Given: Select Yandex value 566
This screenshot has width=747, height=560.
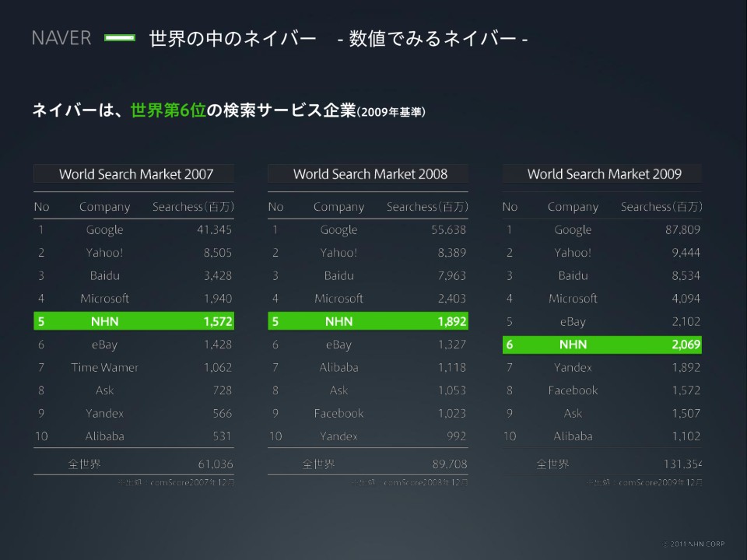Looking at the screenshot, I should 222,413.
